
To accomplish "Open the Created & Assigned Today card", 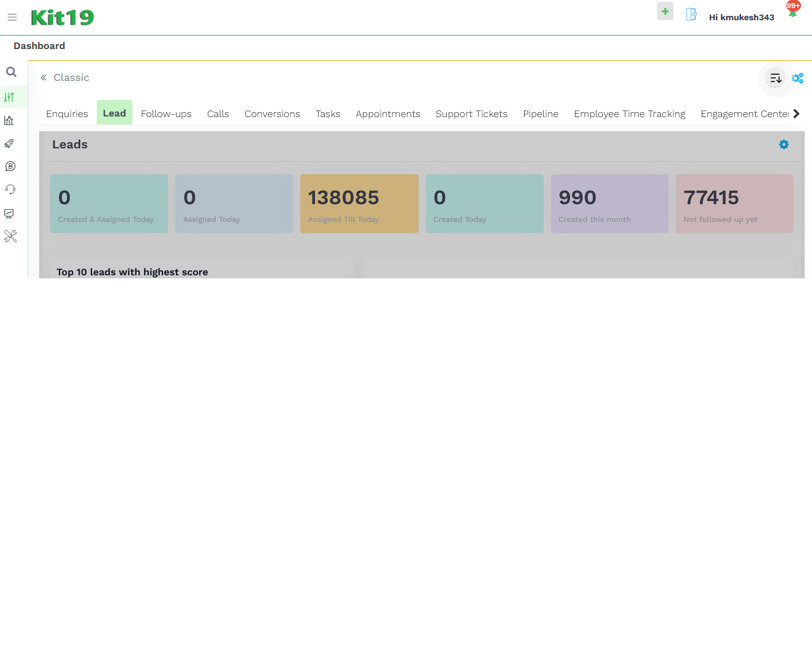I will coord(109,204).
